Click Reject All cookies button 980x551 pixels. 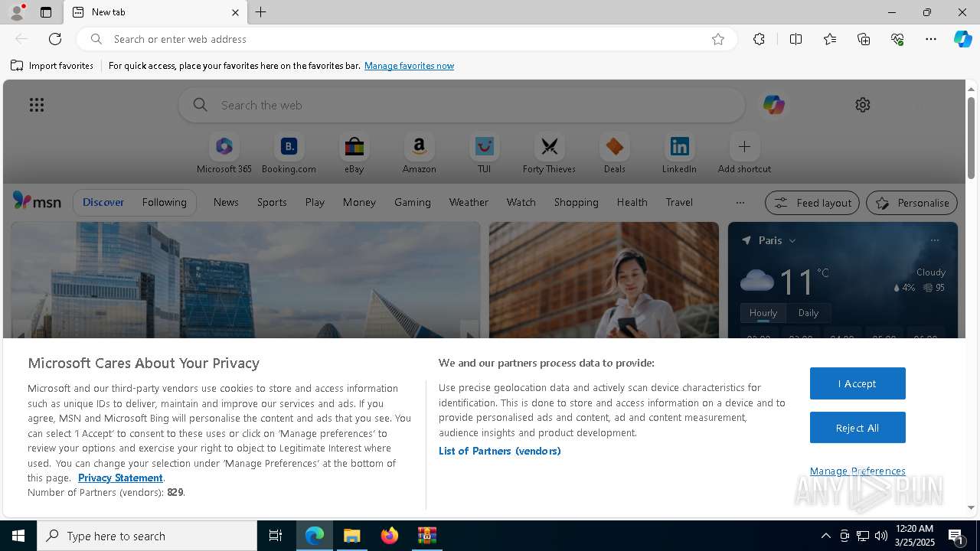pyautogui.click(x=857, y=428)
